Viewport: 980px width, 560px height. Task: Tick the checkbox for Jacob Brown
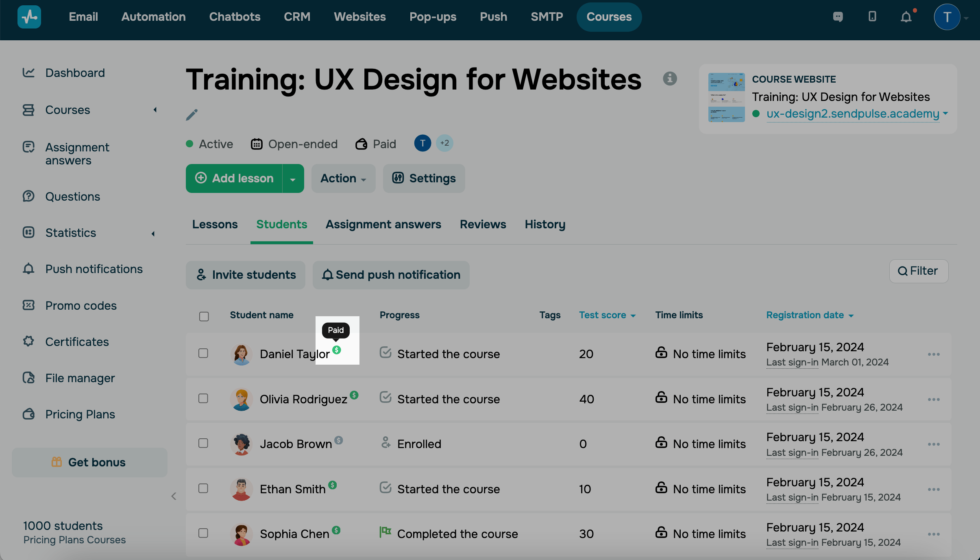coord(203,443)
